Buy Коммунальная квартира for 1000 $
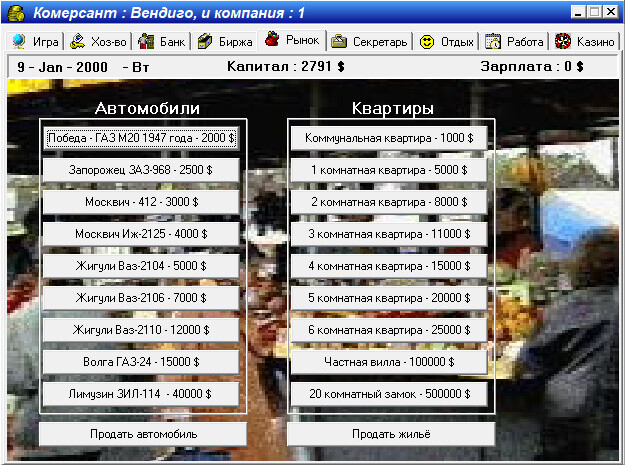 (x=389, y=138)
